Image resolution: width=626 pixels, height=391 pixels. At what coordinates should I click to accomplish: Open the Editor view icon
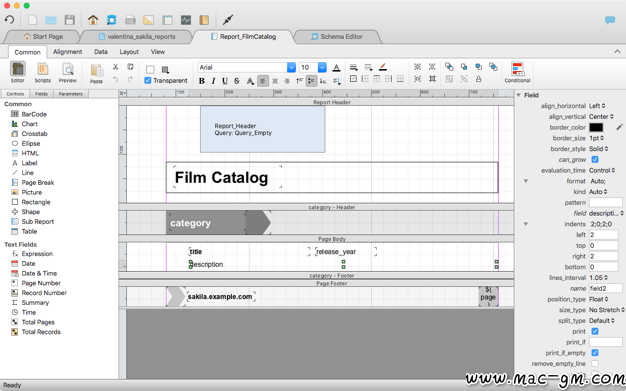click(x=18, y=72)
